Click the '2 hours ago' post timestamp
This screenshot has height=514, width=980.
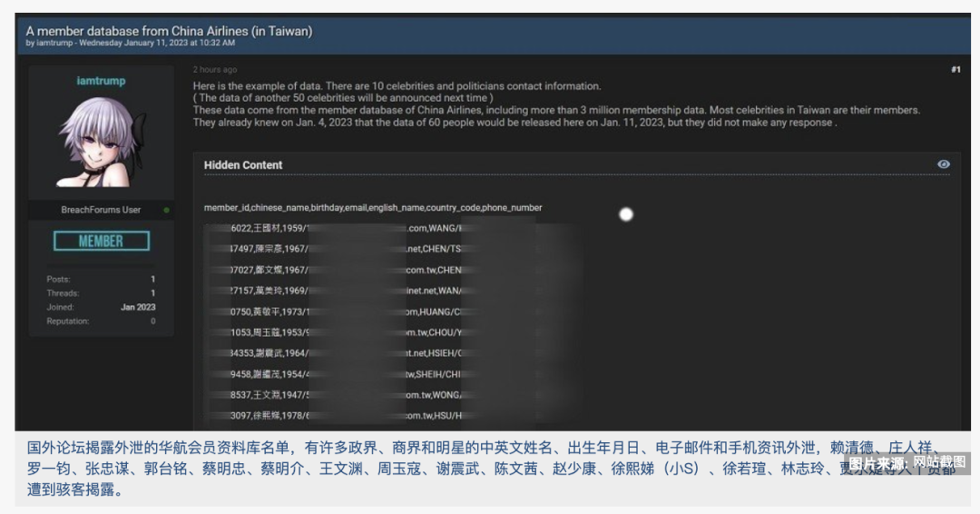click(215, 69)
